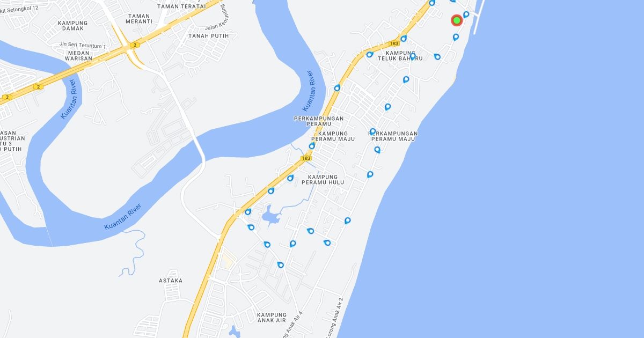Viewport: 644px width, 338px height.
Task: Select the southernmost blue marker near Kampung Anak Air
Action: click(x=280, y=265)
